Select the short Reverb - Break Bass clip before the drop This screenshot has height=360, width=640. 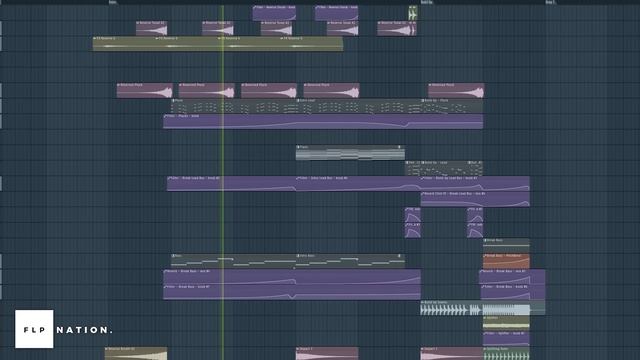[x=512, y=277]
